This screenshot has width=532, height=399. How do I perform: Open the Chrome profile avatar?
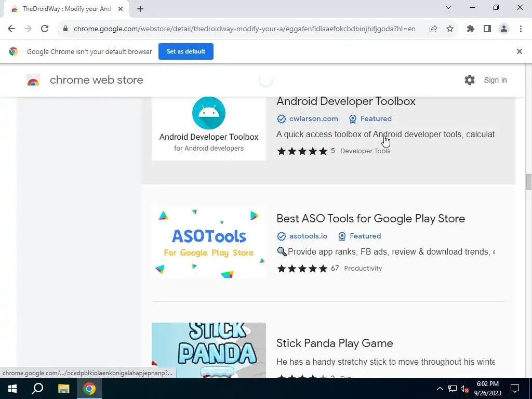pyautogui.click(x=504, y=29)
